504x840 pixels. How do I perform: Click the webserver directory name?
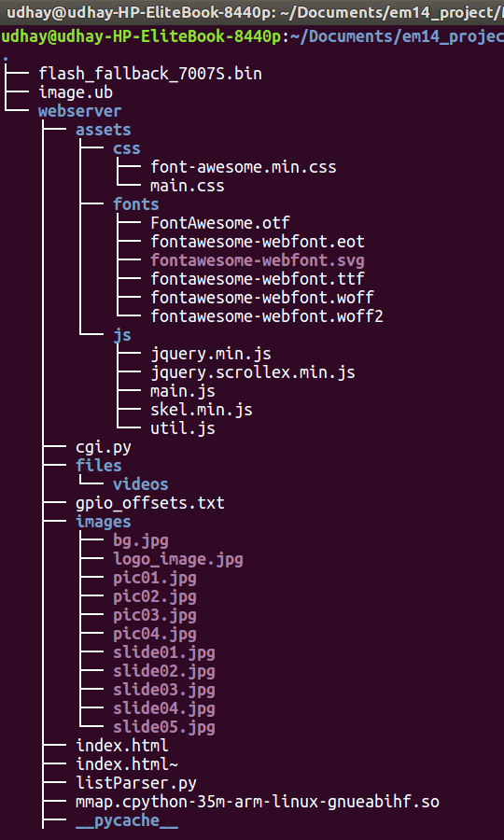(80, 111)
